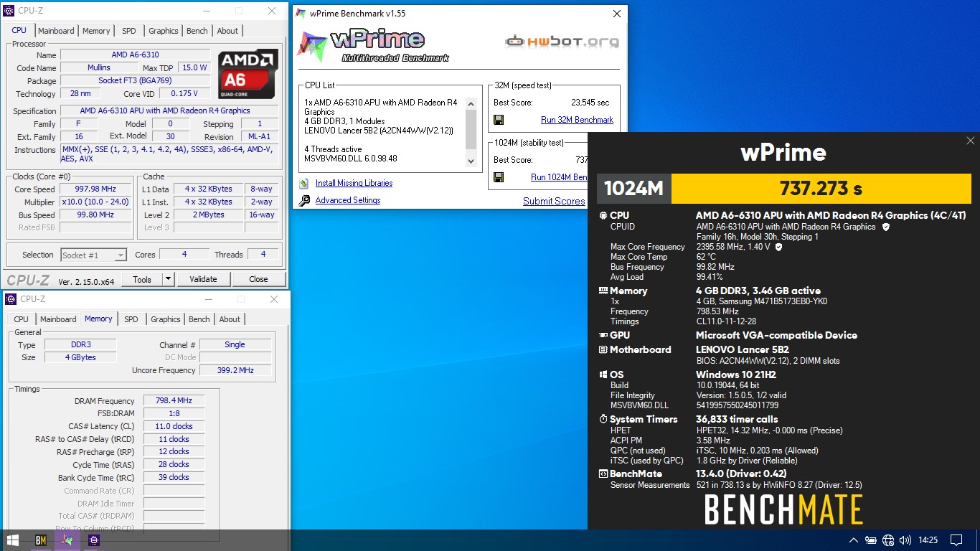
Task: Click the 737.273 s score bar
Action: [820, 189]
